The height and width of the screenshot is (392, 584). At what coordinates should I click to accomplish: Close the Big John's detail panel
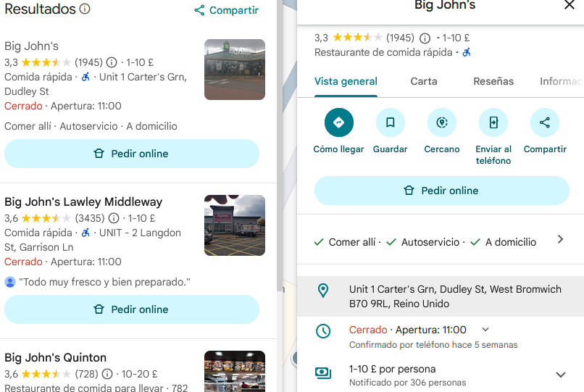(x=569, y=6)
